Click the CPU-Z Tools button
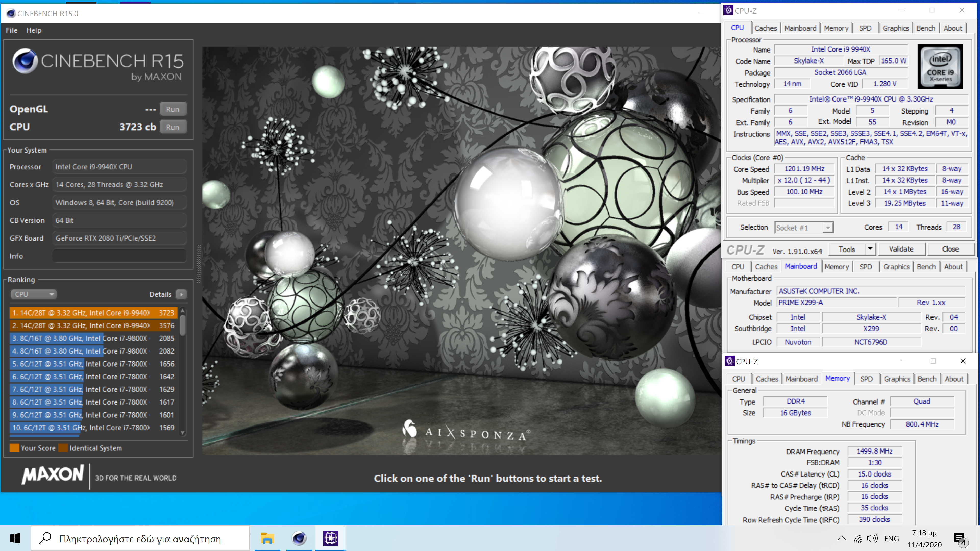This screenshot has width=980, height=551. (847, 249)
